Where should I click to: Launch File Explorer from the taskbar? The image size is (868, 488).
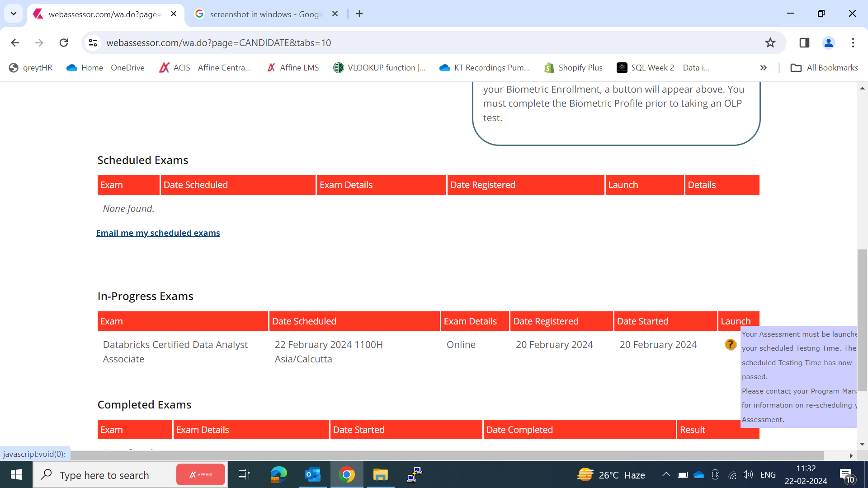(380, 474)
